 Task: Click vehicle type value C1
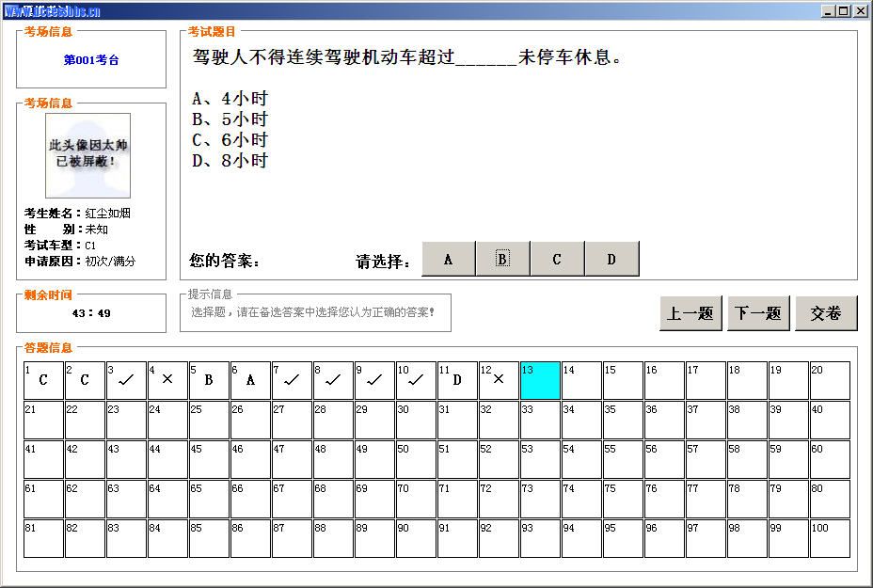(90, 245)
